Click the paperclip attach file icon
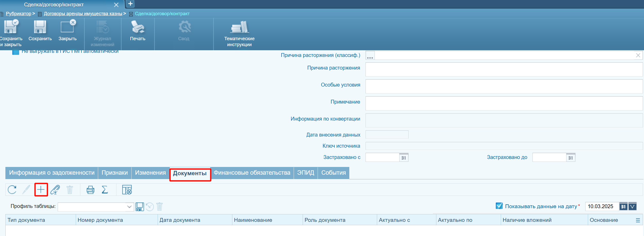This screenshot has width=644, height=236. point(55,190)
